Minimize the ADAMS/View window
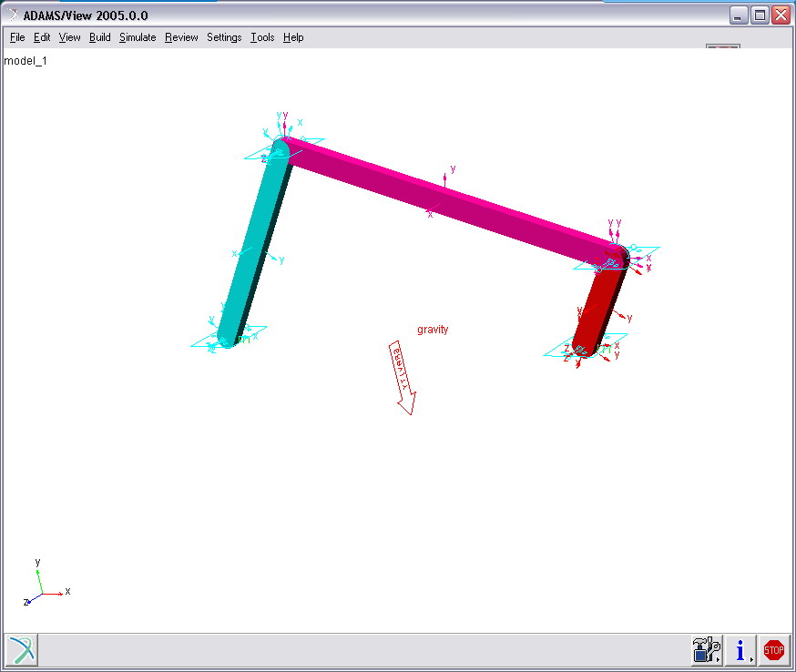Image resolution: width=796 pixels, height=672 pixels. (738, 15)
